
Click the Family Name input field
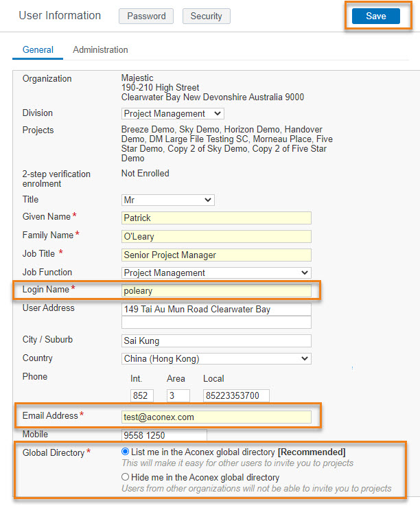[x=216, y=237]
